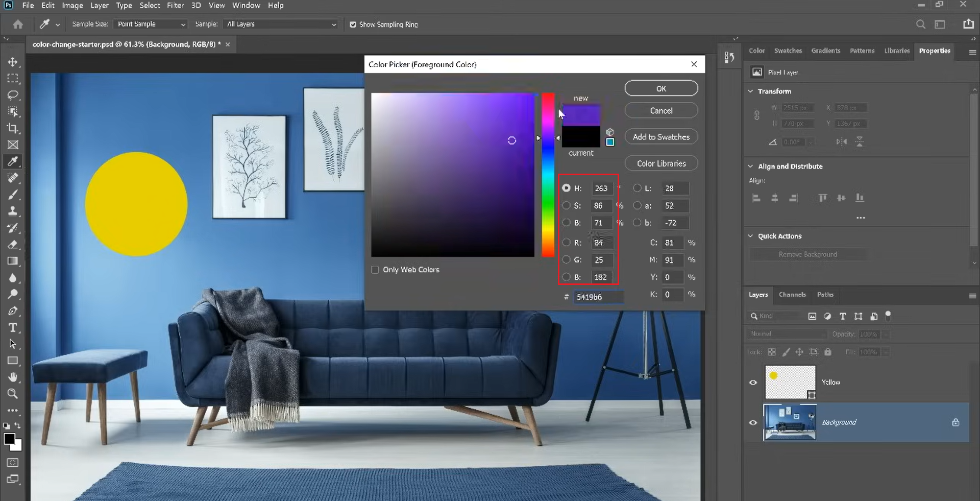Select the Eyedropper tool
The width and height of the screenshot is (980, 501).
pos(13,161)
